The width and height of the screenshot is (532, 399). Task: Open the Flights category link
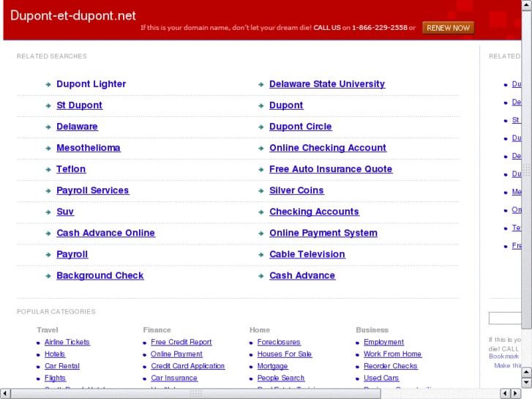[x=55, y=378]
